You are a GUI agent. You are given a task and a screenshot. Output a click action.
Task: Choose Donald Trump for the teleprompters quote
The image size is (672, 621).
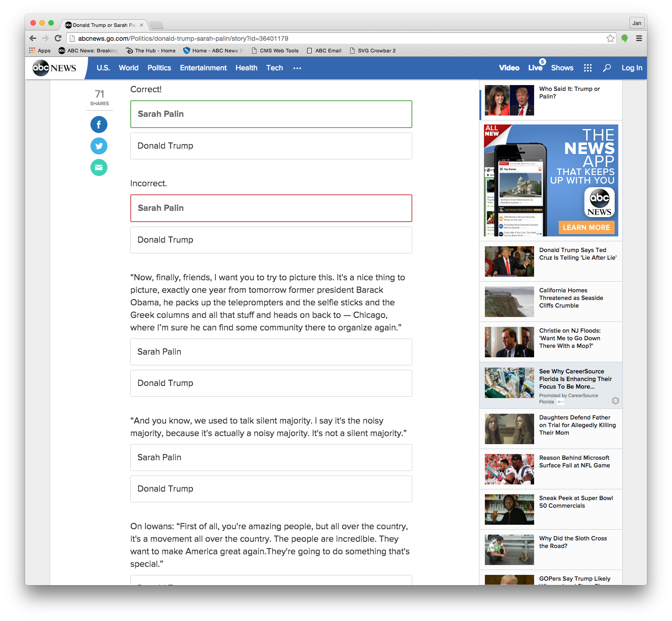tap(271, 383)
